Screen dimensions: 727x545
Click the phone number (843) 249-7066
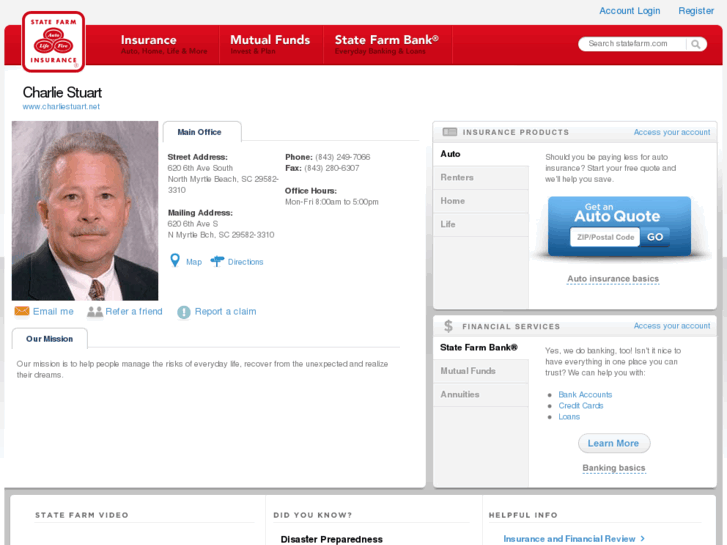pos(343,157)
